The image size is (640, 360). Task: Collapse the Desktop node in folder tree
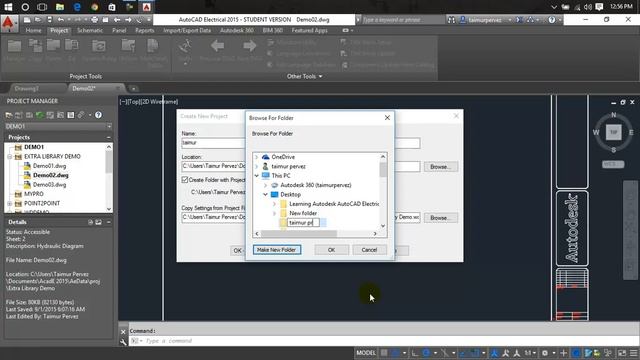point(265,195)
